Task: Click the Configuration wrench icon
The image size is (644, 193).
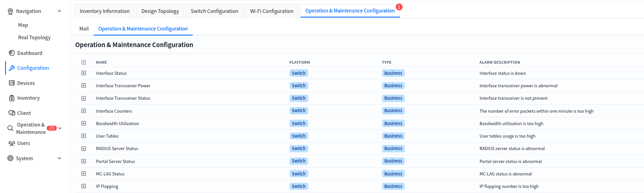Action: pos(12,68)
